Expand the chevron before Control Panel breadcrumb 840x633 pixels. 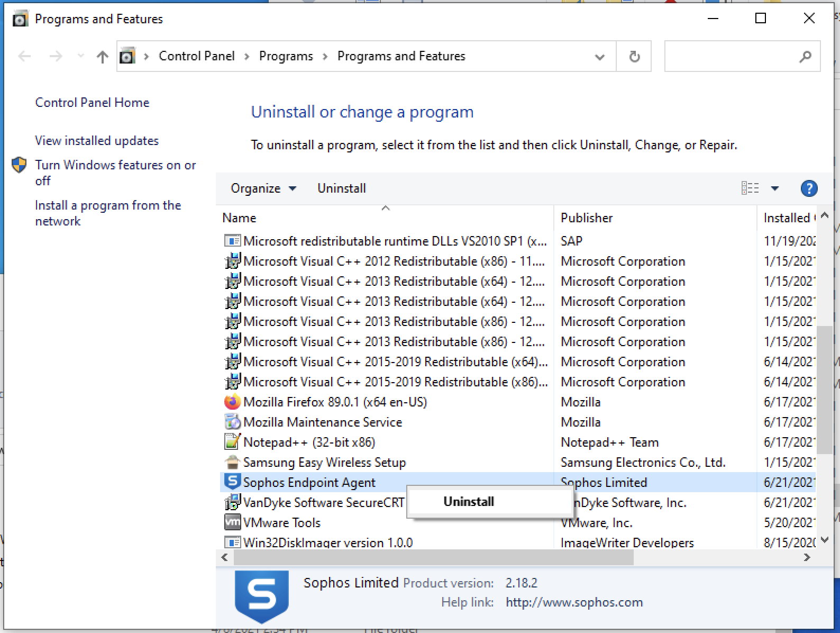click(x=147, y=57)
